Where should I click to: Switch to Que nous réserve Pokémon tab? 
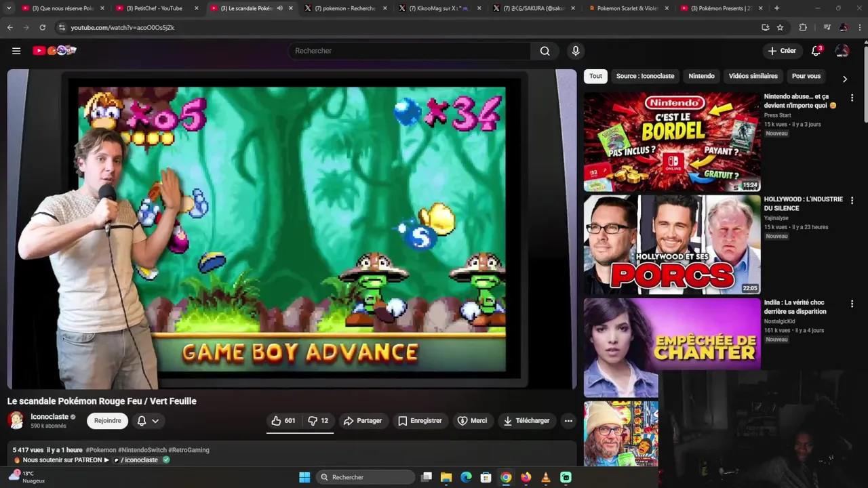coord(62,8)
